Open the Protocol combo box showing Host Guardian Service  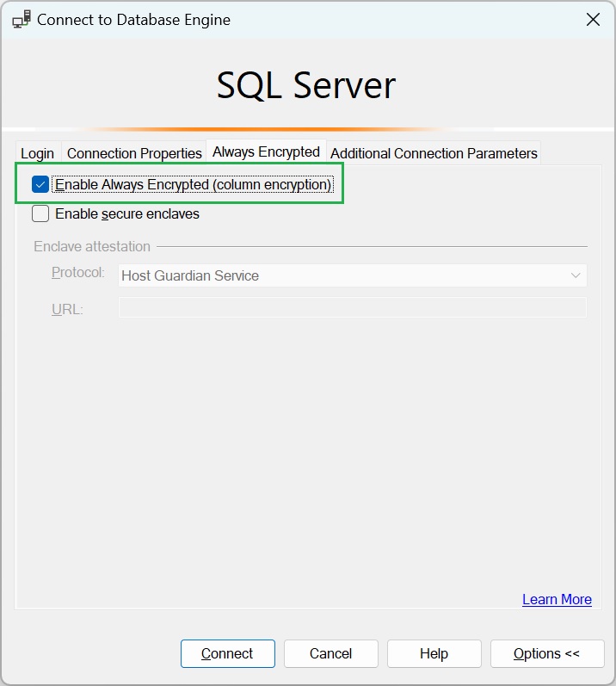[344, 275]
